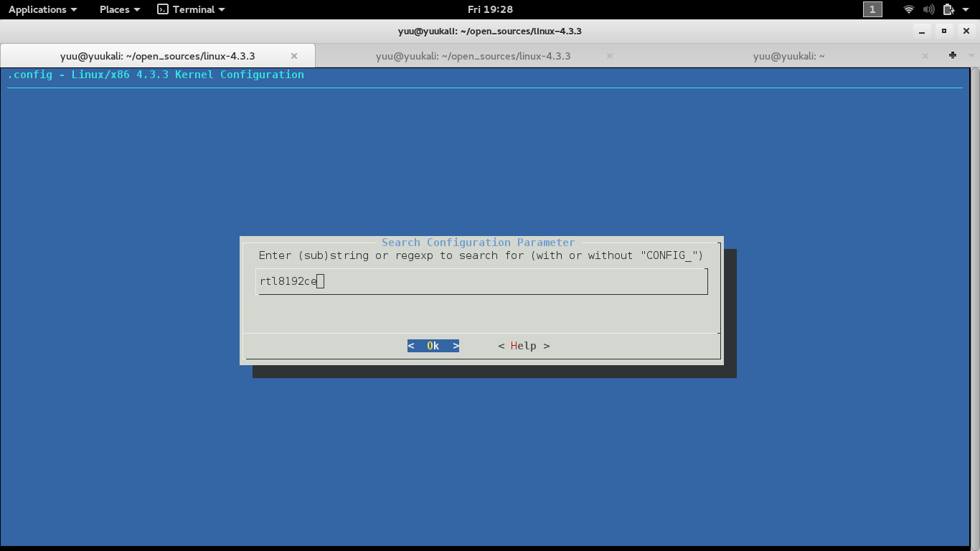This screenshot has height=551, width=980.
Task: Close the active linux-4.3.3 terminal tab
Action: tap(294, 56)
